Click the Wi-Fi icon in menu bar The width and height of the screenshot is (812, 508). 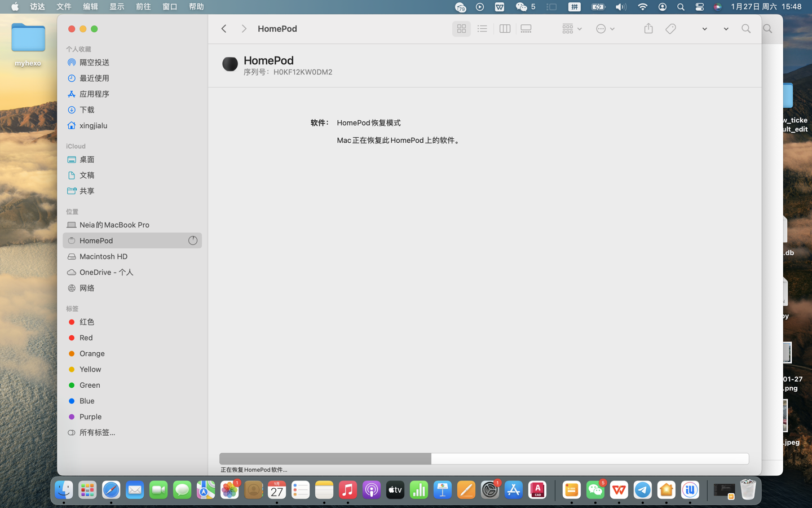[x=642, y=7]
